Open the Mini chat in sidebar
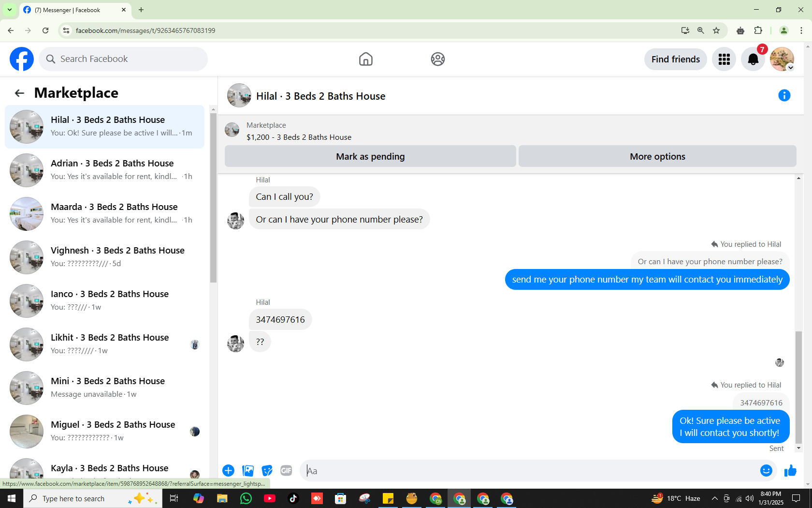The height and width of the screenshot is (508, 812). 104,388
